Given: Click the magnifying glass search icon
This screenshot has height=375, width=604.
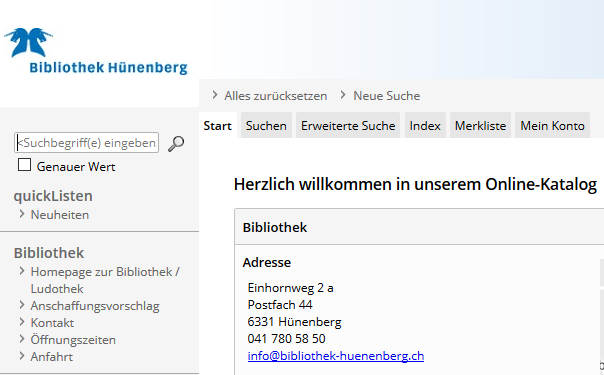Looking at the screenshot, I should coord(176,144).
